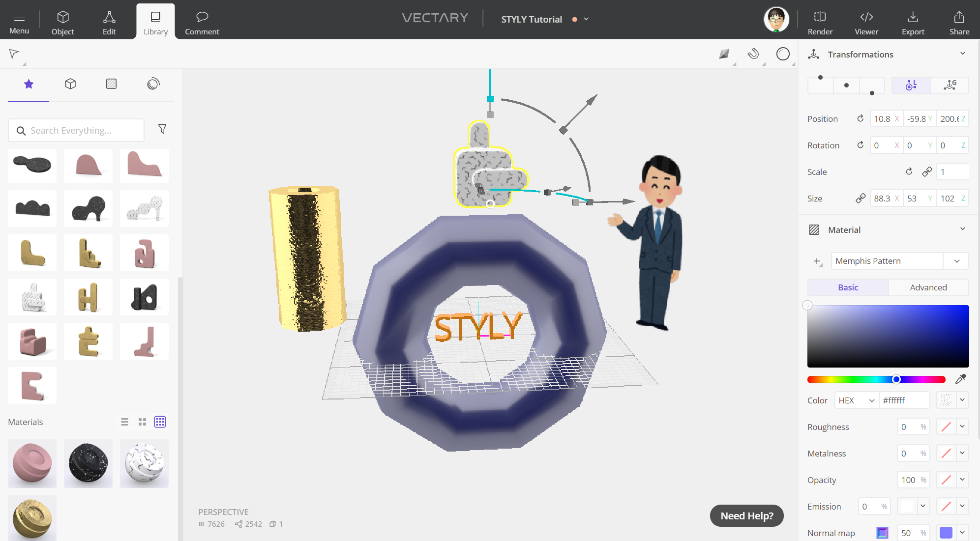Switch Materials to small grid view
980x541 pixels.
[160, 422]
